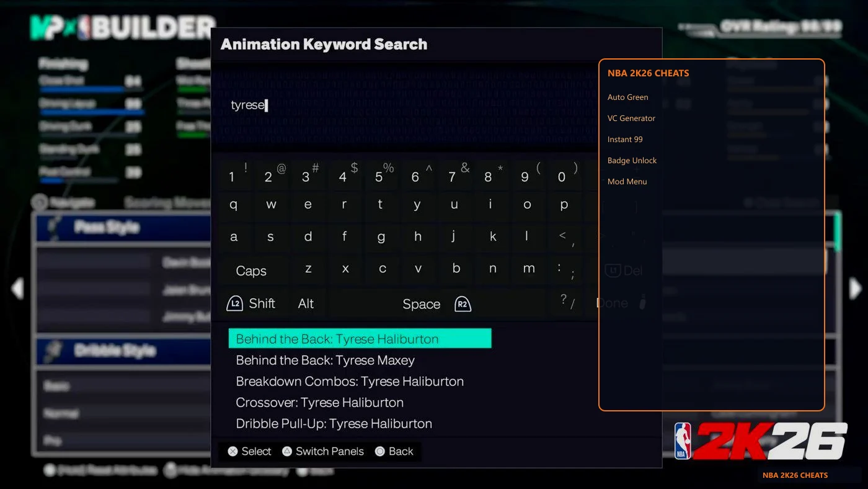Tap the u key
868x489 pixels.
point(454,205)
